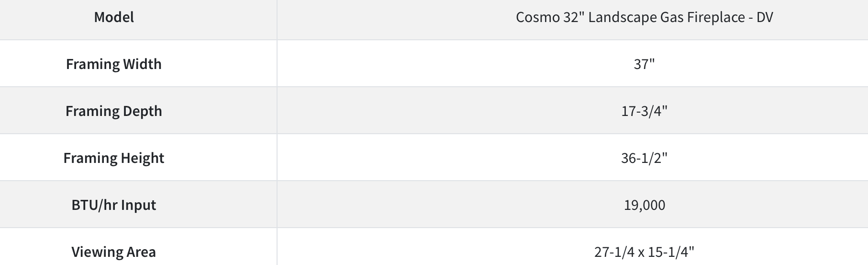Screen dimensions: 868x265
Task: Click the Viewing Area label
Action: click(x=114, y=252)
